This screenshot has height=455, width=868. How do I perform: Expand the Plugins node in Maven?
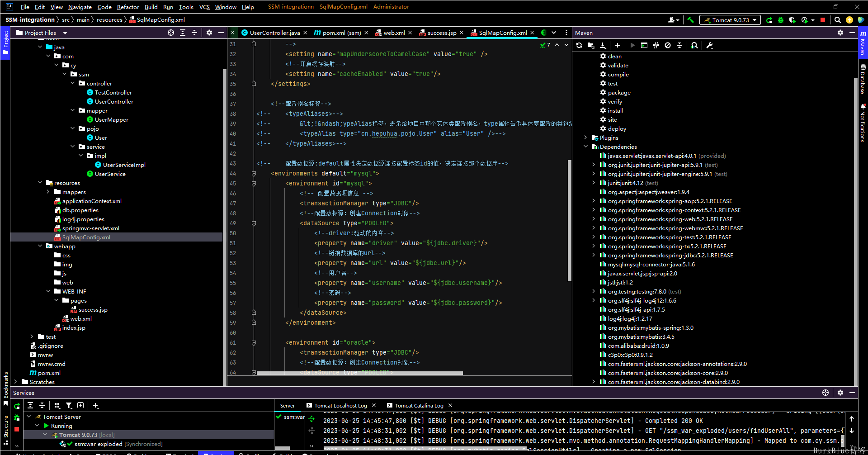click(x=586, y=137)
